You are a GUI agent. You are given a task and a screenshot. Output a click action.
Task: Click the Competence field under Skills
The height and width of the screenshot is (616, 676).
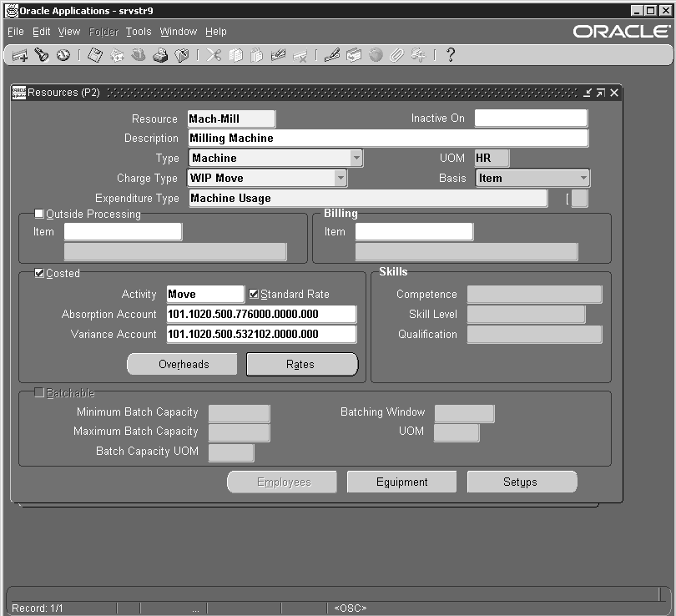coord(534,295)
